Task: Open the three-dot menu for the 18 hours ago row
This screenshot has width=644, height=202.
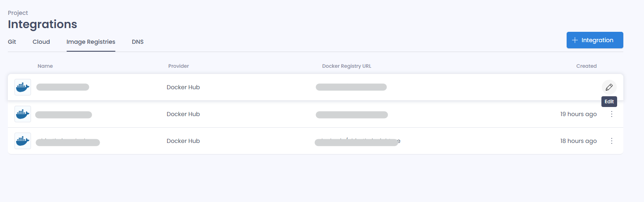Action: pyautogui.click(x=612, y=141)
